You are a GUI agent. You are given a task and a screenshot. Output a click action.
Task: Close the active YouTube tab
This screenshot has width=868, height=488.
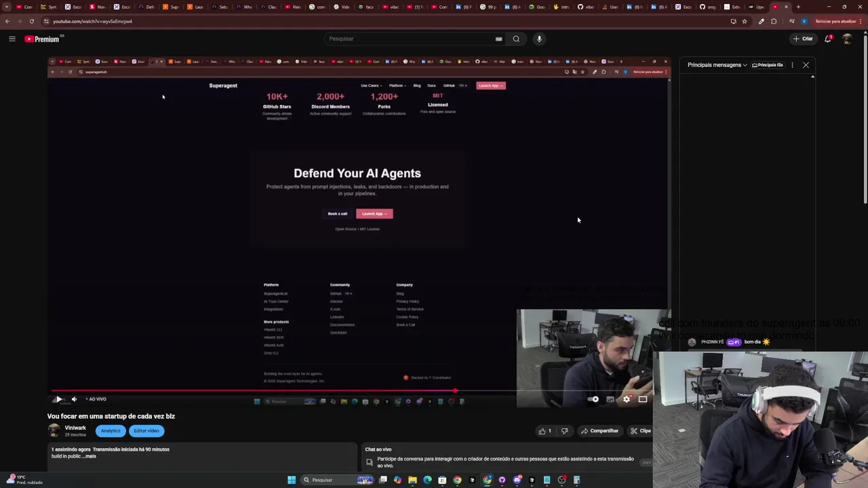click(786, 7)
